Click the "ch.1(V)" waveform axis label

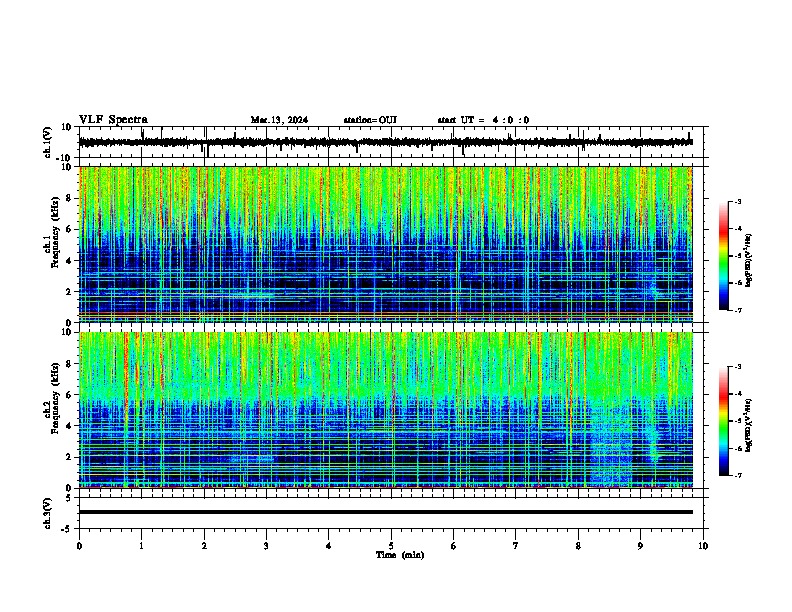point(48,142)
